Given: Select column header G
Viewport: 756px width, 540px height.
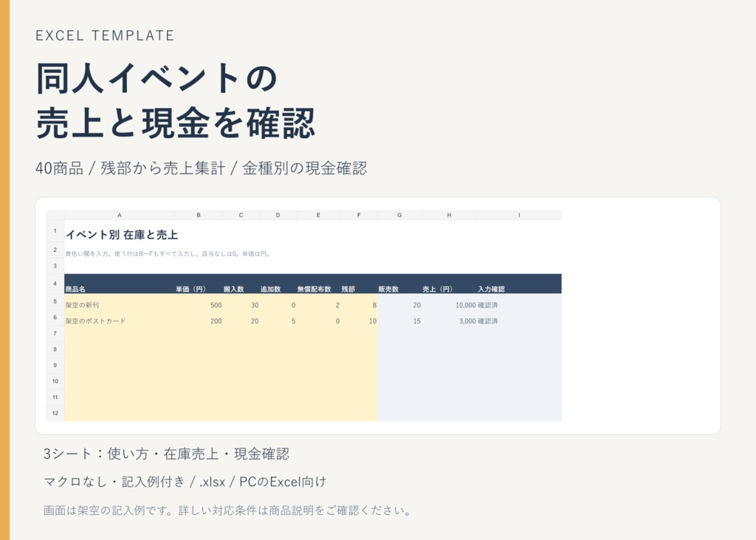Looking at the screenshot, I should 399,215.
